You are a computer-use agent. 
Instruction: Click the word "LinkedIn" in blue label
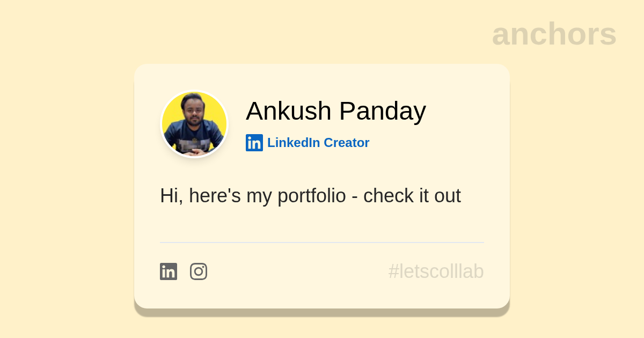click(294, 143)
